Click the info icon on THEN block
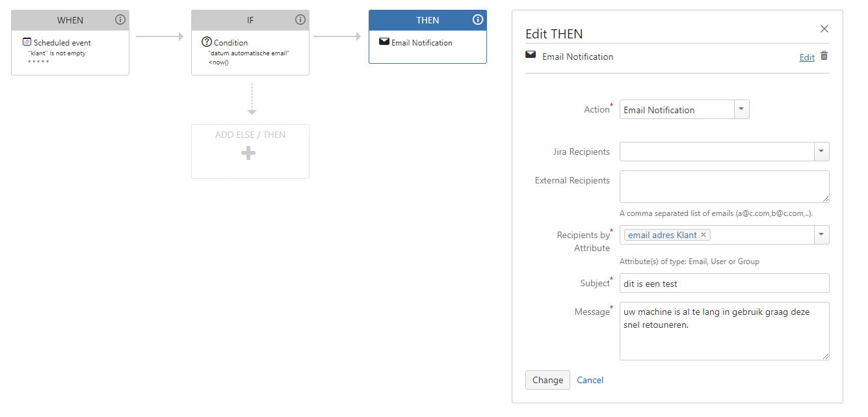 pos(478,20)
